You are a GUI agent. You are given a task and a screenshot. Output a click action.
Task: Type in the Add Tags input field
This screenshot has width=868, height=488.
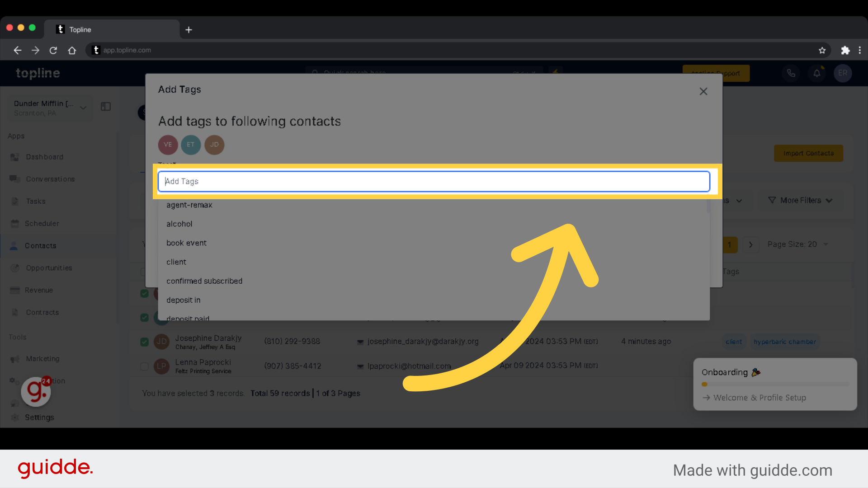(434, 181)
